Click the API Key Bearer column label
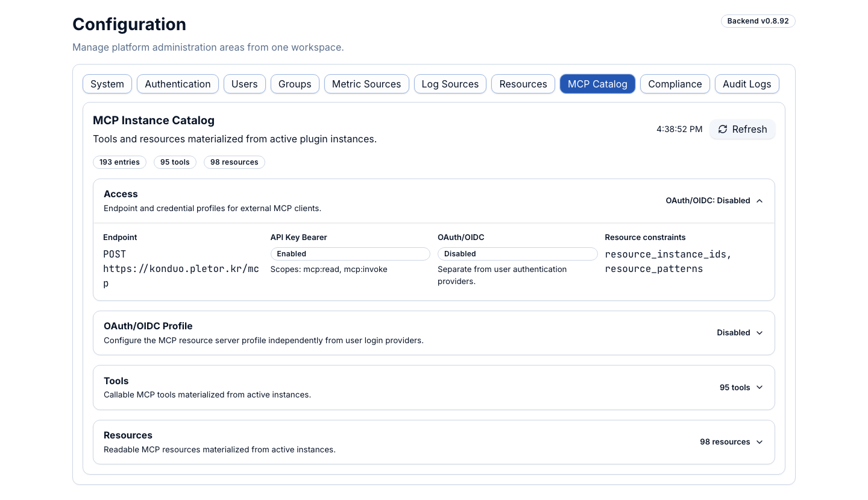 pos(299,238)
